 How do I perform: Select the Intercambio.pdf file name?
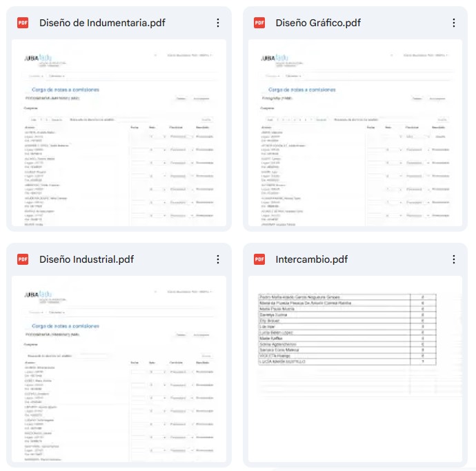311,259
